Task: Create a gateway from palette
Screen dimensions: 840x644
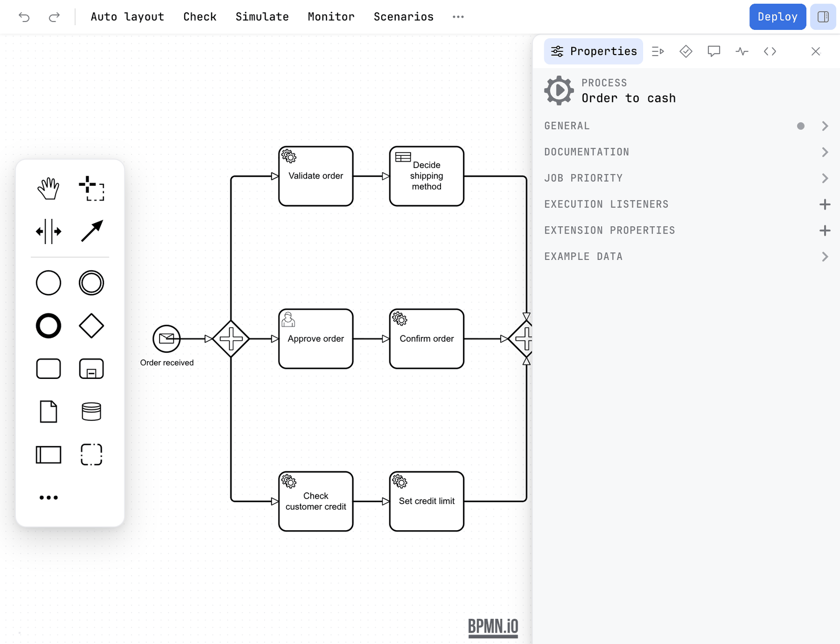Action: (91, 326)
